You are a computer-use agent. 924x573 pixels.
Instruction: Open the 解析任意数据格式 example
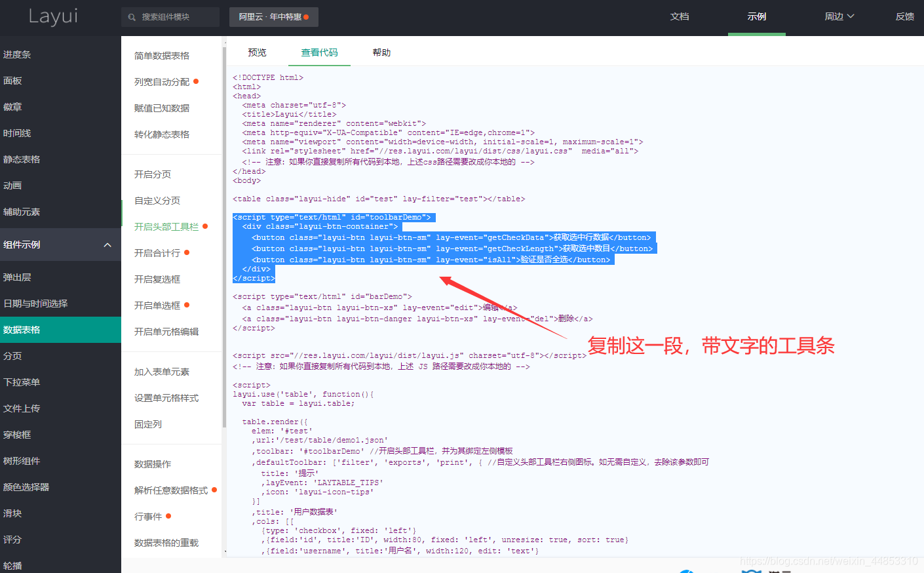pyautogui.click(x=171, y=490)
